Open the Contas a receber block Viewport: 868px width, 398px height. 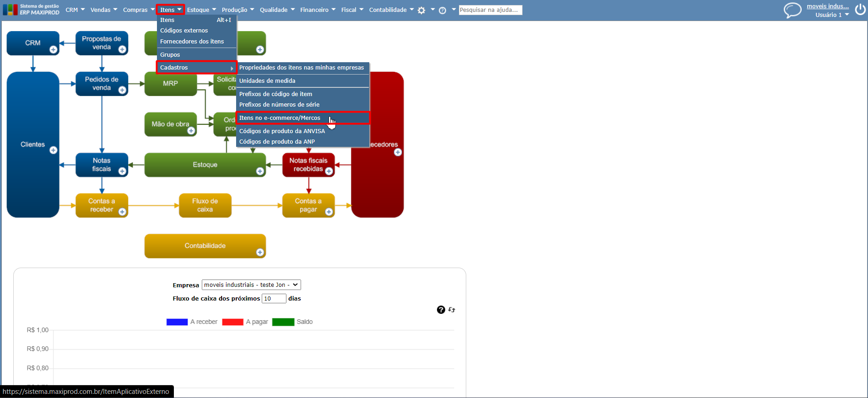point(102,205)
